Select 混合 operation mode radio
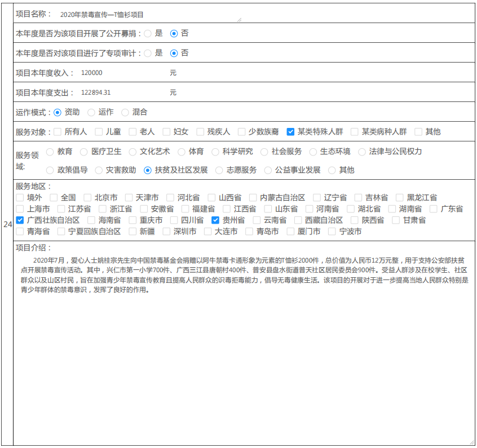The width and height of the screenshot is (477, 448). click(x=125, y=112)
